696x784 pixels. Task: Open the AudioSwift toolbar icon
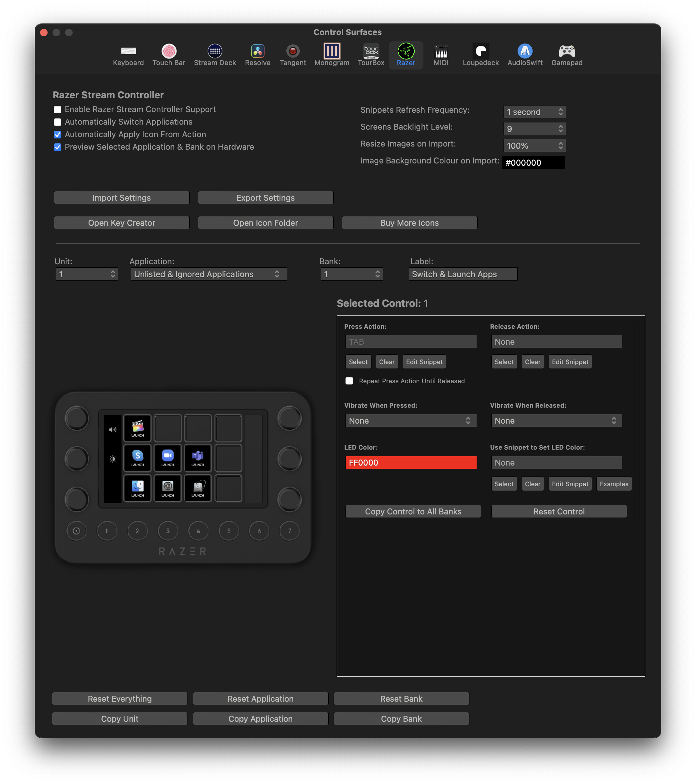click(525, 55)
